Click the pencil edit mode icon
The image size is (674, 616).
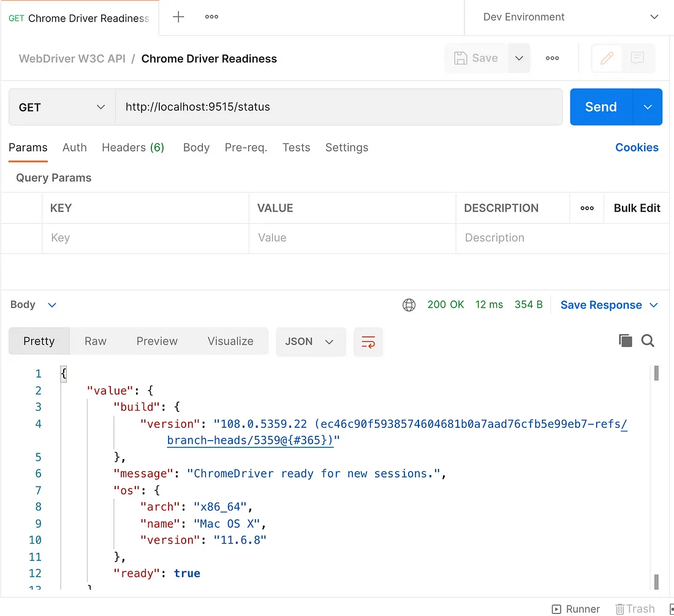point(607,58)
